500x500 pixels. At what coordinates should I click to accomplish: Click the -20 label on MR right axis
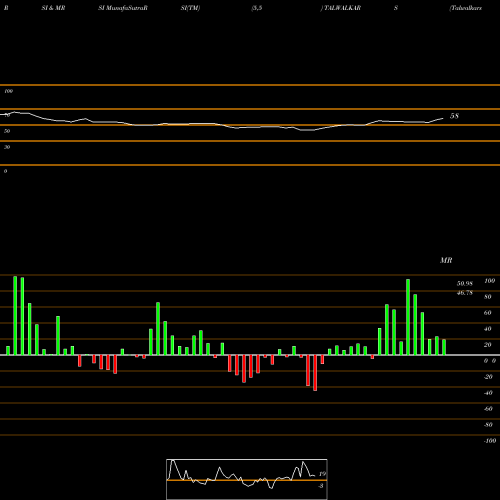pyautogui.click(x=488, y=377)
